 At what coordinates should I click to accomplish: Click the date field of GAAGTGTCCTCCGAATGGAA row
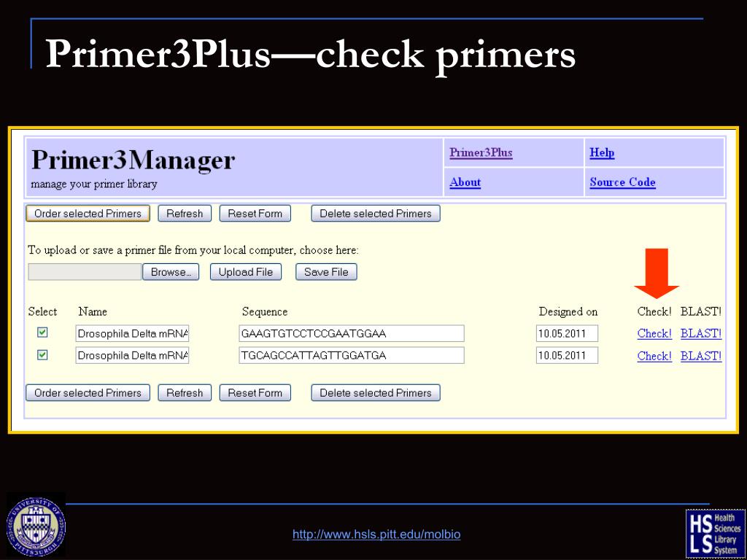pyautogui.click(x=567, y=333)
